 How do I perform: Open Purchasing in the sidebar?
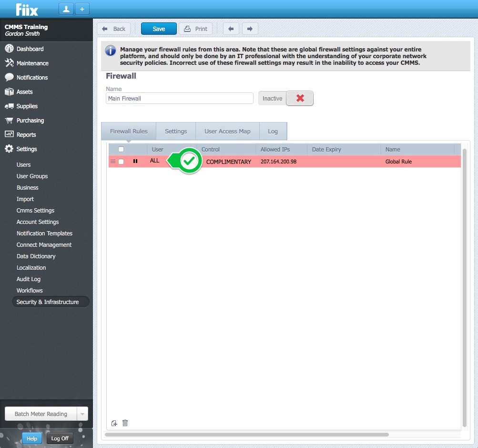coord(30,121)
